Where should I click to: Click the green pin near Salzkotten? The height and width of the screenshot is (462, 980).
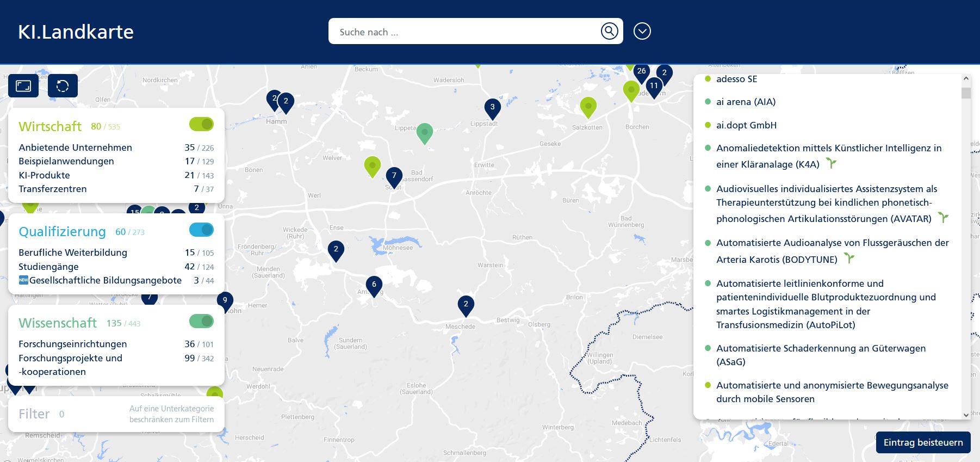[x=588, y=106]
